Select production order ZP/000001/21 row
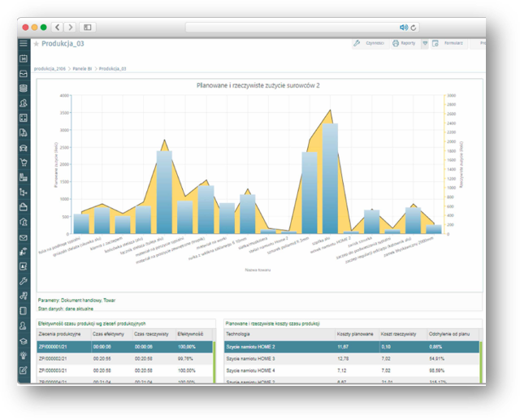This screenshot has height=420, width=520. coord(124,347)
